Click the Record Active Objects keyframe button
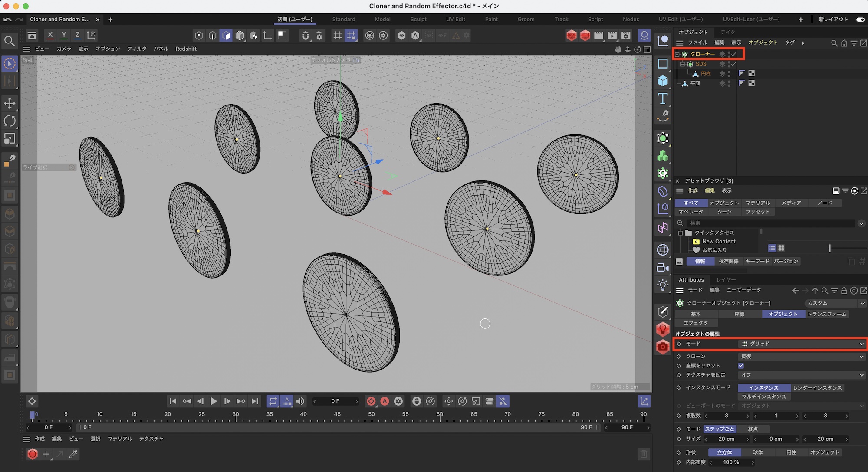Image resolution: width=868 pixels, height=472 pixels. 371,401
